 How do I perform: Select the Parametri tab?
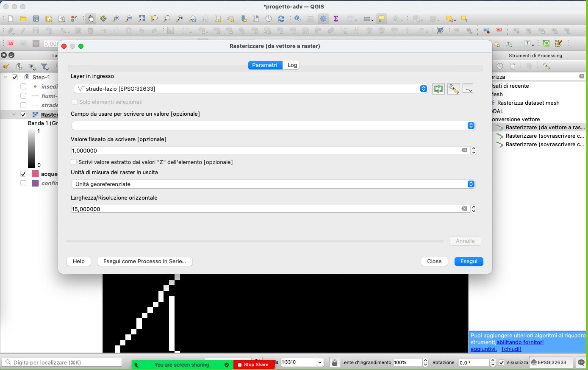coord(265,65)
